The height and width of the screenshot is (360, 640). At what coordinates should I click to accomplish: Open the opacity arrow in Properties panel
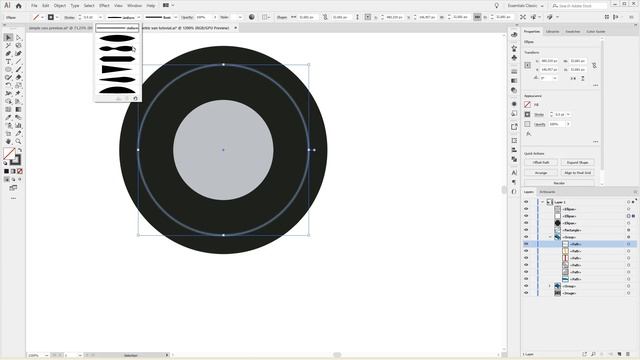(568, 124)
